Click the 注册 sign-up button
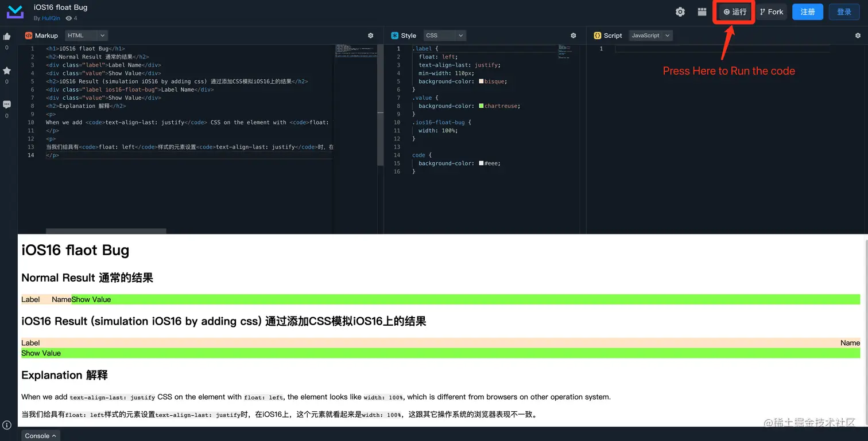 point(808,12)
